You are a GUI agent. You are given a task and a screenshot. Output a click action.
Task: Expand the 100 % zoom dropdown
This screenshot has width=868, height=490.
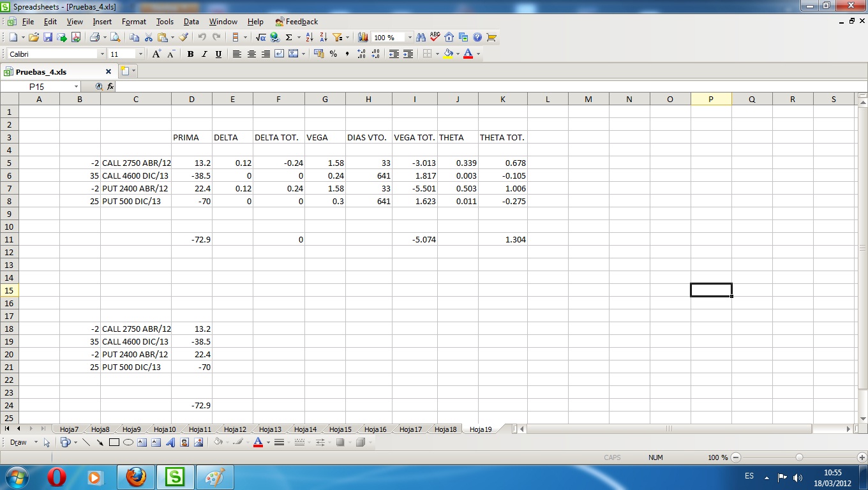pyautogui.click(x=410, y=38)
